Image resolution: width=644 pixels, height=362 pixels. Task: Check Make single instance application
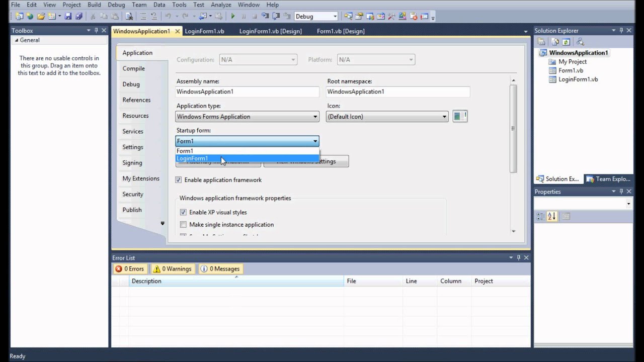pos(183,225)
